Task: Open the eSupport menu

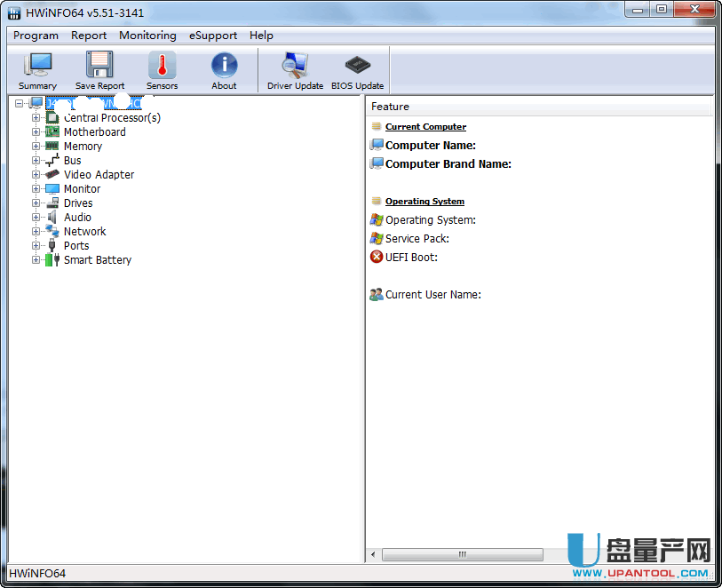Action: (213, 36)
